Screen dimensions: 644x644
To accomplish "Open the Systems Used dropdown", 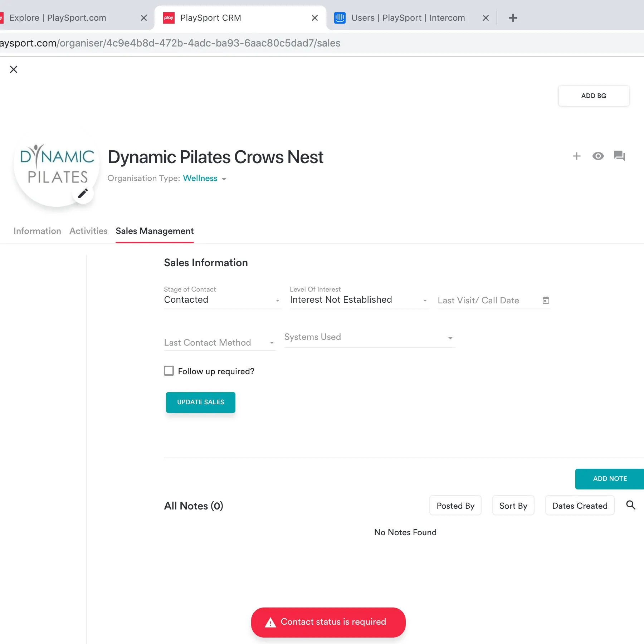I will pyautogui.click(x=370, y=337).
